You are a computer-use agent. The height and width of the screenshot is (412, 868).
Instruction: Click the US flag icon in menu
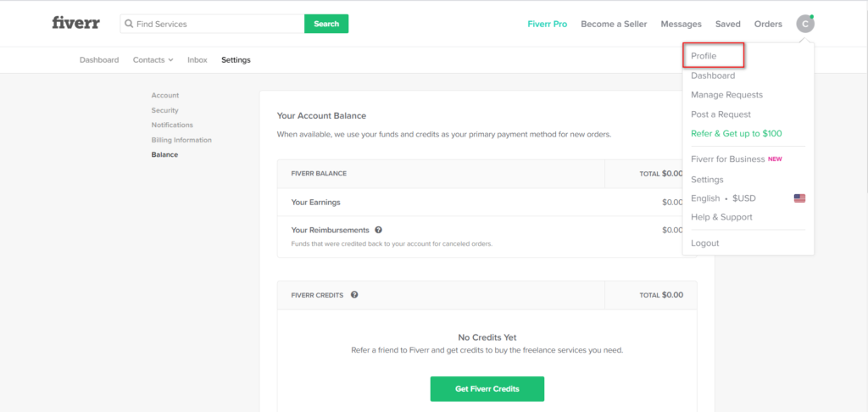799,198
